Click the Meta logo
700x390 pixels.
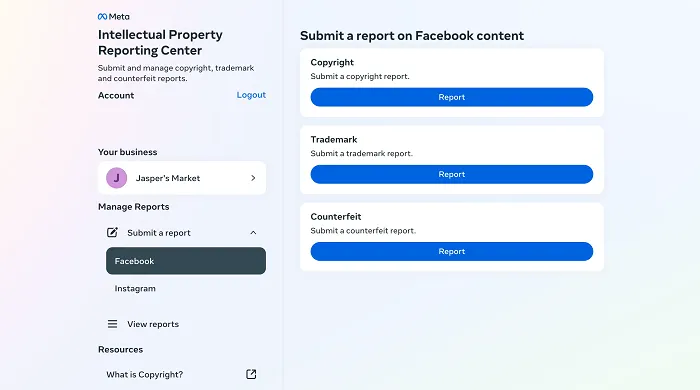(x=113, y=17)
